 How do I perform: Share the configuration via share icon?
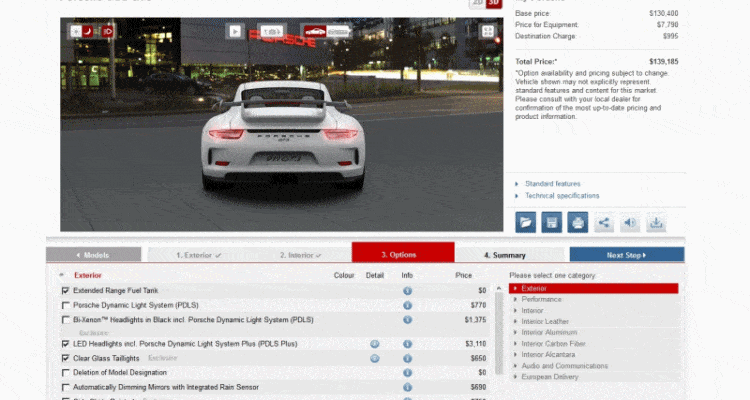[x=604, y=222]
